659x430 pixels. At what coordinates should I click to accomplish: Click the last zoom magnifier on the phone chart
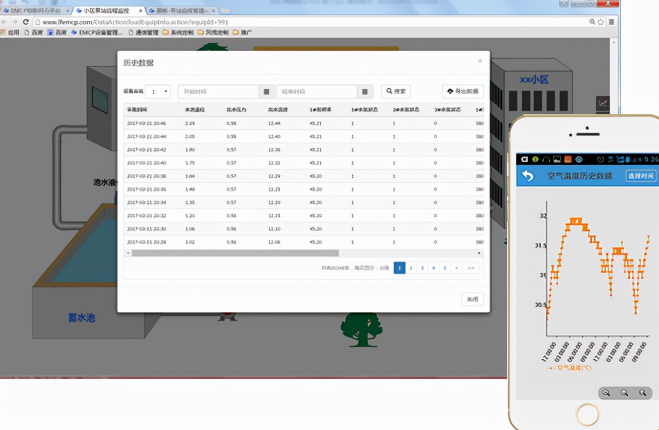pos(642,393)
